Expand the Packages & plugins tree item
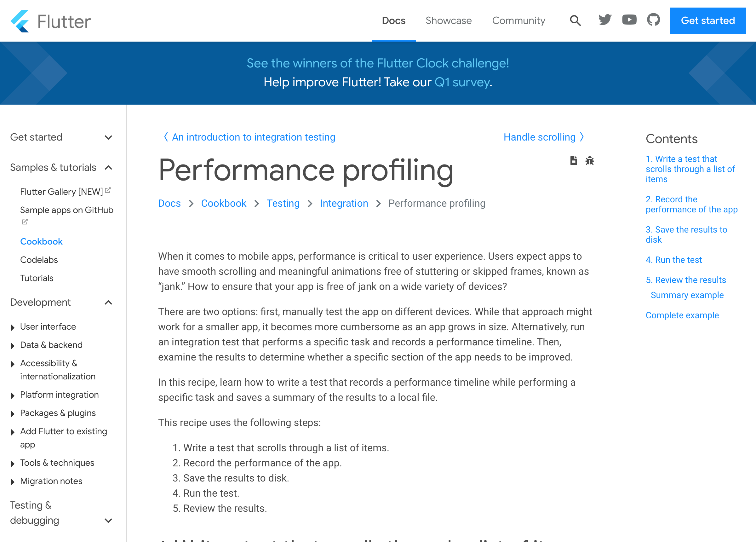This screenshot has height=542, width=756. click(13, 414)
